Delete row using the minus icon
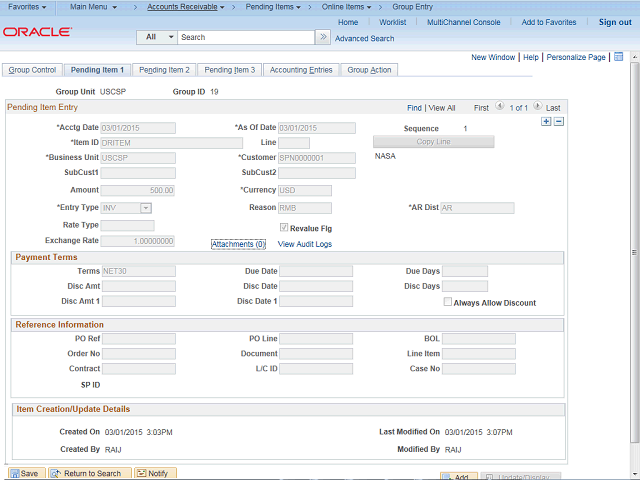 (x=559, y=121)
